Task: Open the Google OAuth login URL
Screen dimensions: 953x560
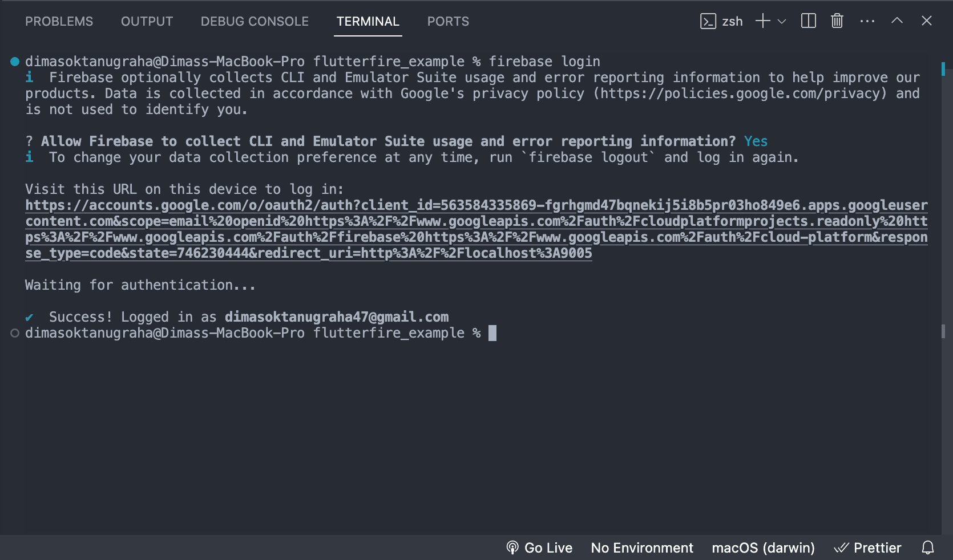Action: [x=476, y=229]
